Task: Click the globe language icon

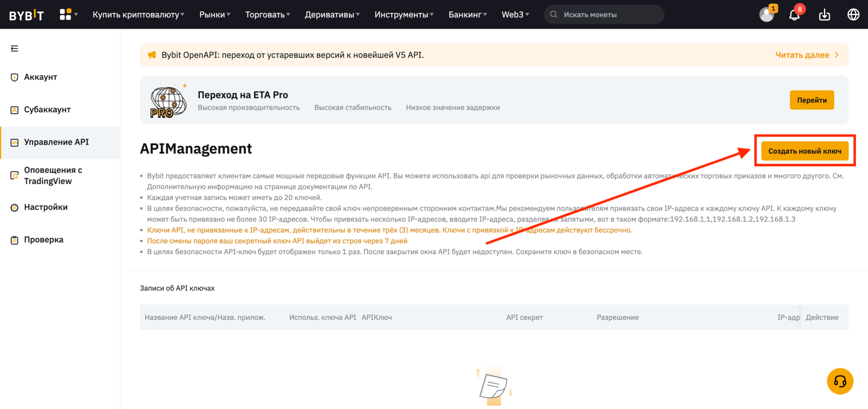Action: [854, 14]
